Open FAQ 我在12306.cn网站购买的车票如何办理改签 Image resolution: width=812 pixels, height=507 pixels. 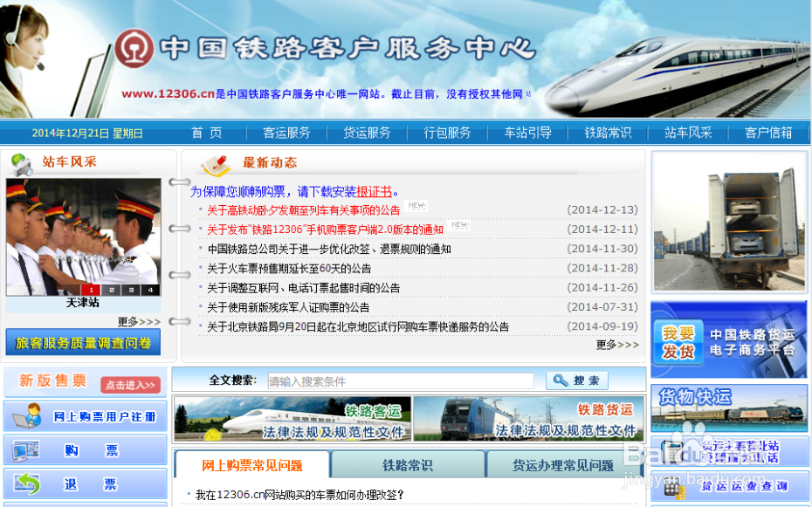tap(299, 495)
